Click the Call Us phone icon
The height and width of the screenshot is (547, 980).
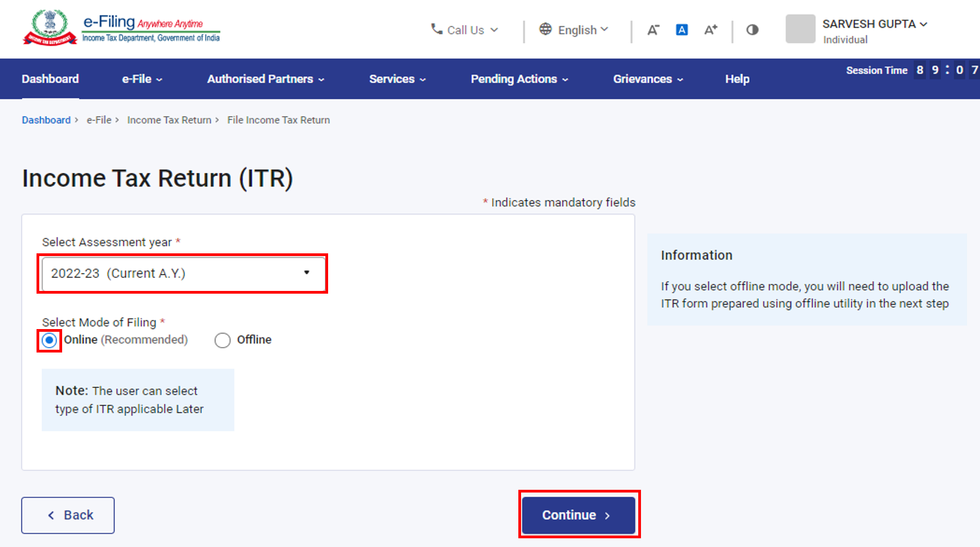(437, 29)
